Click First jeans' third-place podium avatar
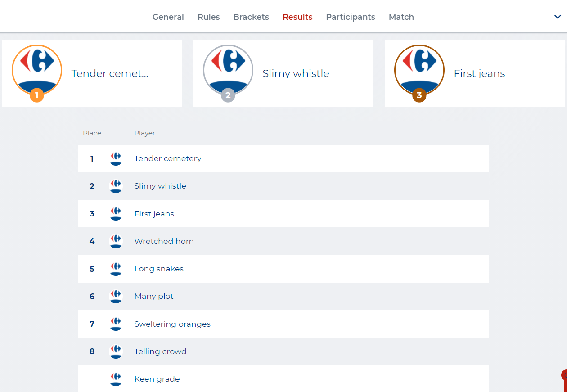Viewport: 567px width, 392px height. coord(419,70)
